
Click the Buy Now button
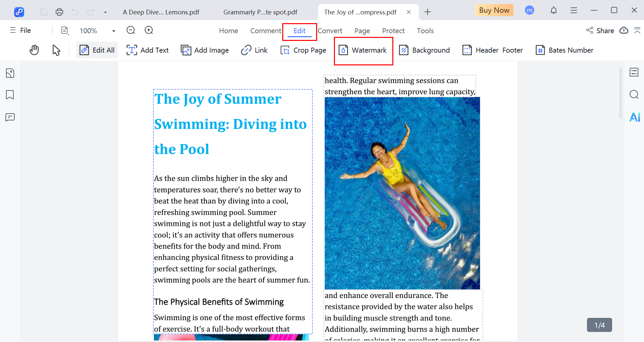click(494, 10)
